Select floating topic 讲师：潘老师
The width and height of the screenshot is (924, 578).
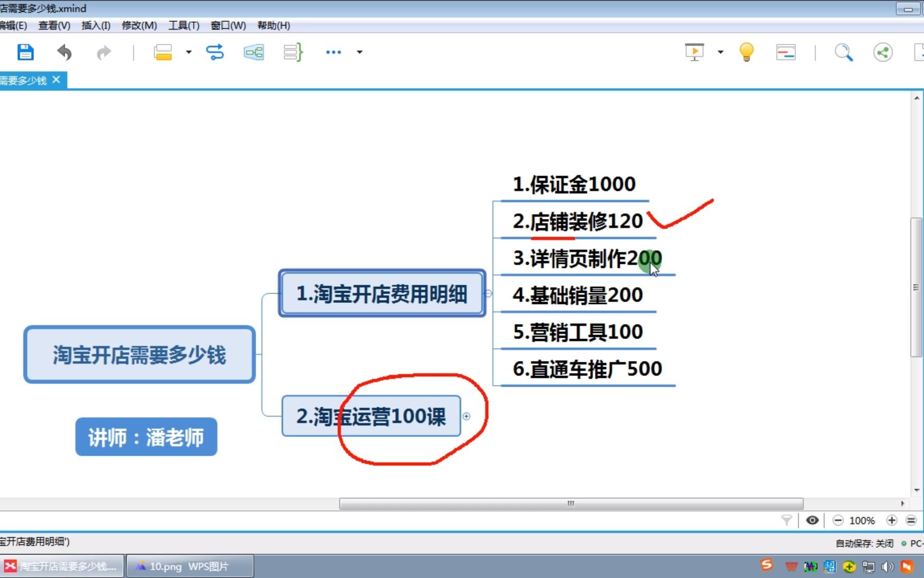coord(146,437)
